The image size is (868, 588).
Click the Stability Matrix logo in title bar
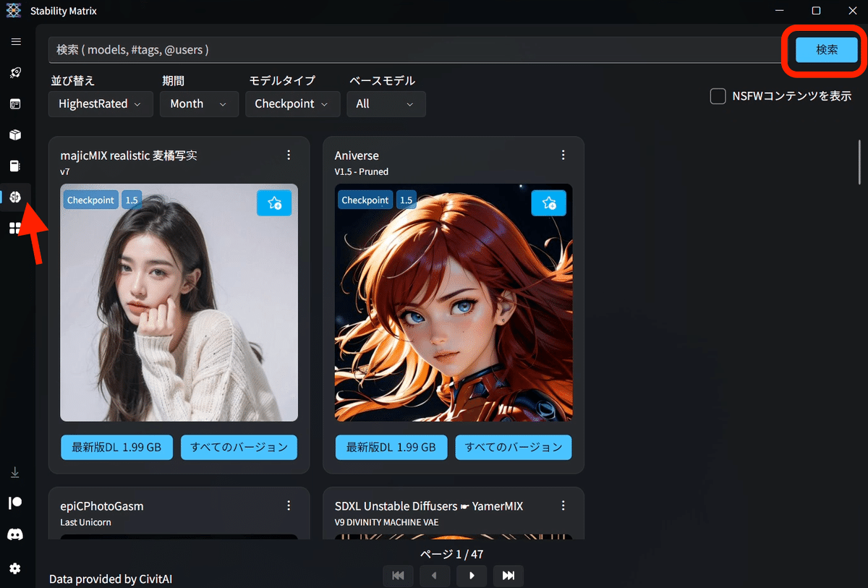tap(14, 11)
